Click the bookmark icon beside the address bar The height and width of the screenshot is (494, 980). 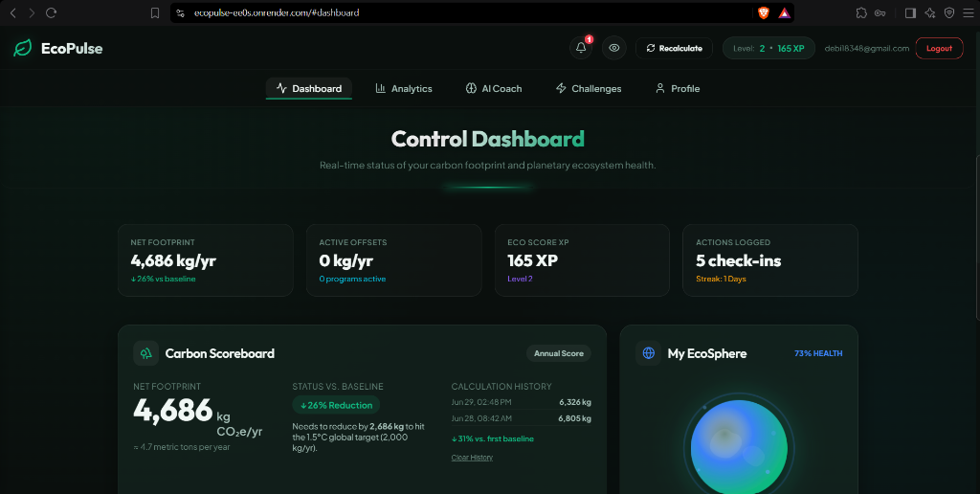(x=155, y=12)
